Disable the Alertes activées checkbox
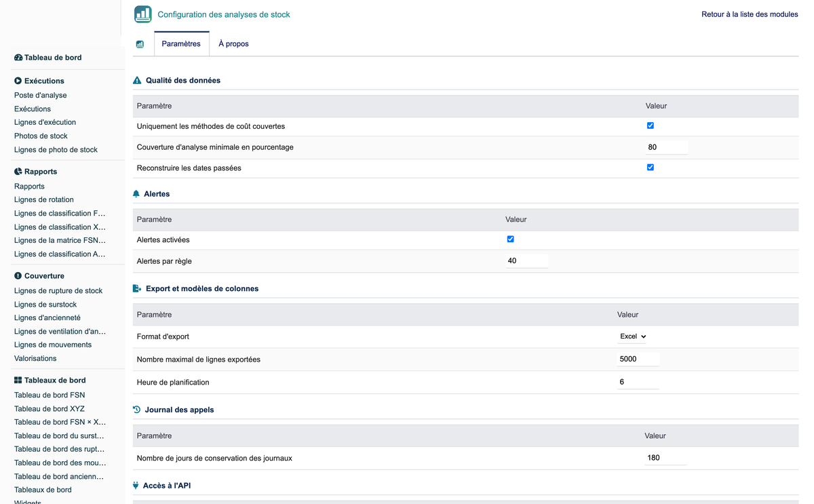Image resolution: width=814 pixels, height=504 pixels. (511, 239)
